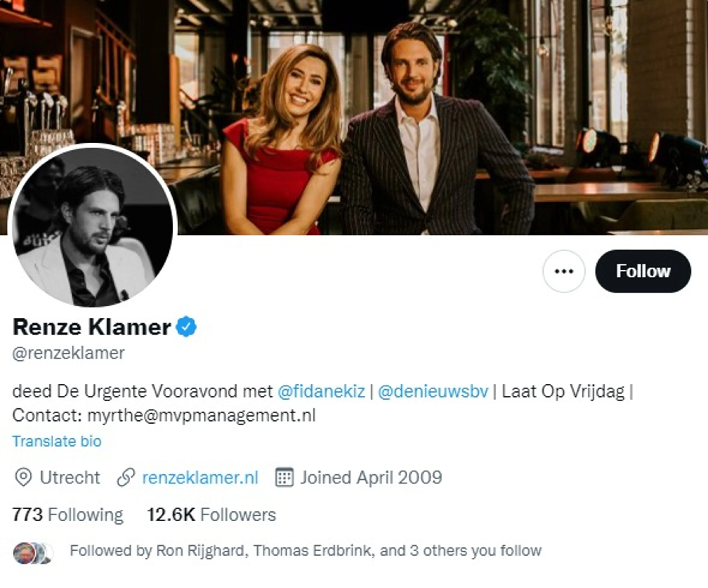View the 12.6K Followers list
Image resolution: width=708 pixels, height=588 pixels.
[x=211, y=515]
